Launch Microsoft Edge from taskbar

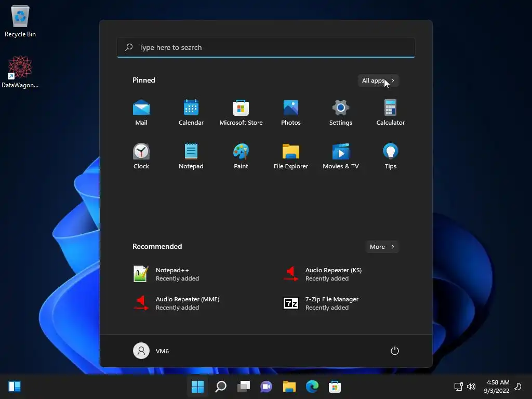(x=312, y=387)
